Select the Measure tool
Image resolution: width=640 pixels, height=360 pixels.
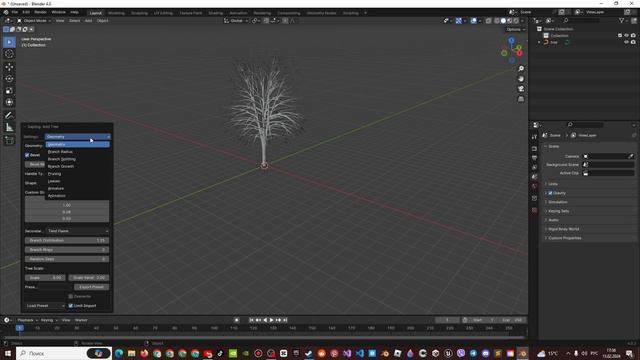coord(9,127)
